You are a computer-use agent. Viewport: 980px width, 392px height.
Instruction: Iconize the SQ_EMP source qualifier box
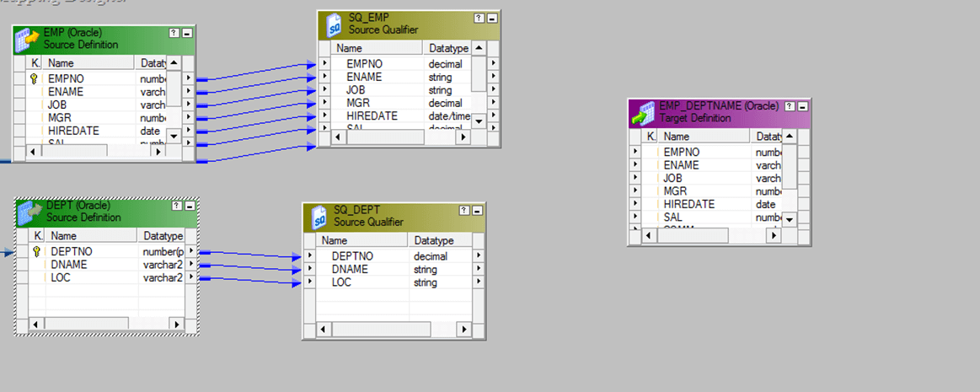pos(492,19)
